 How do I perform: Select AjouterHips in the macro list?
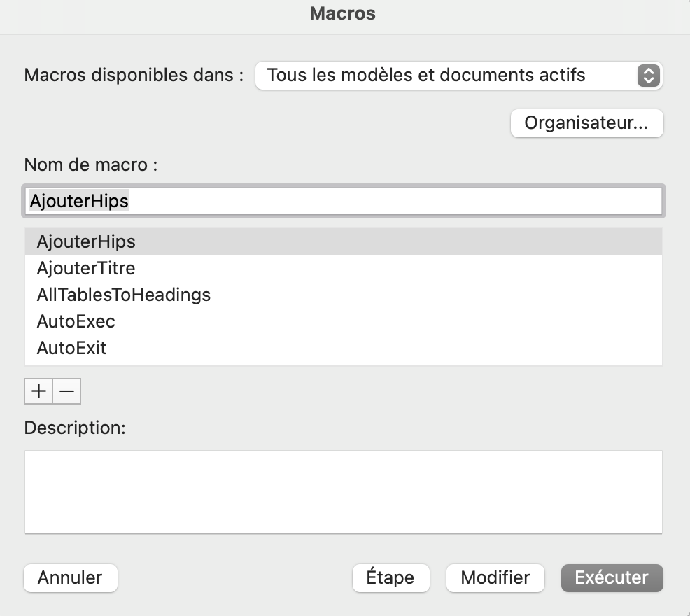343,241
